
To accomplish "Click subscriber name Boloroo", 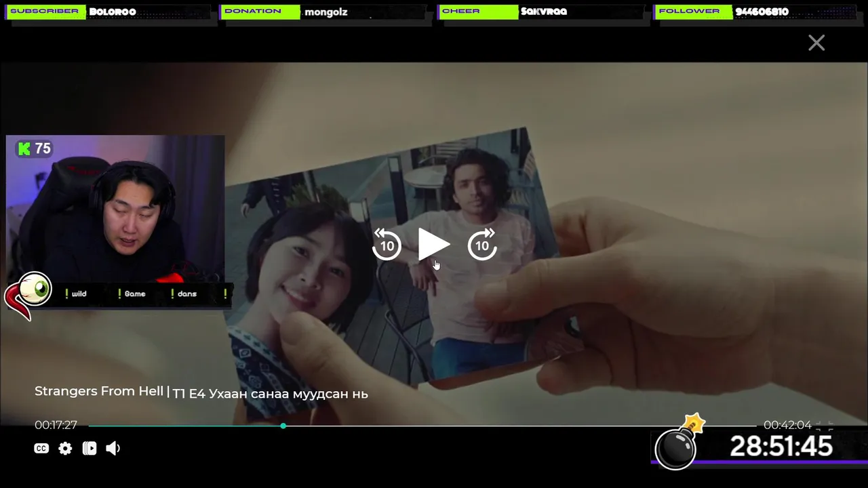I will click(113, 12).
